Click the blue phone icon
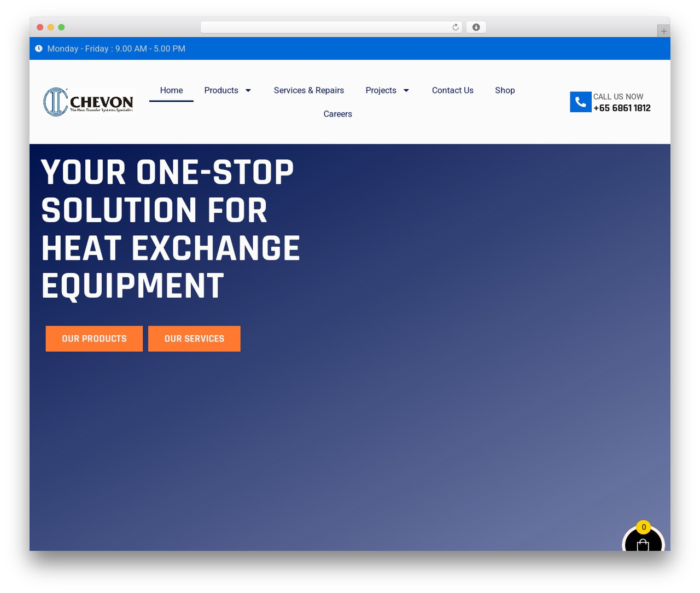The width and height of the screenshot is (700, 593). coord(580,102)
